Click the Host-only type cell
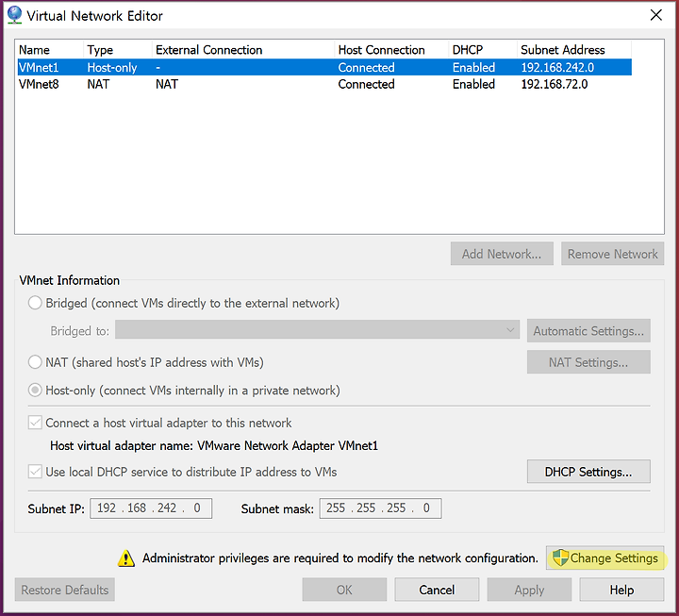Image resolution: width=679 pixels, height=616 pixels. [112, 68]
